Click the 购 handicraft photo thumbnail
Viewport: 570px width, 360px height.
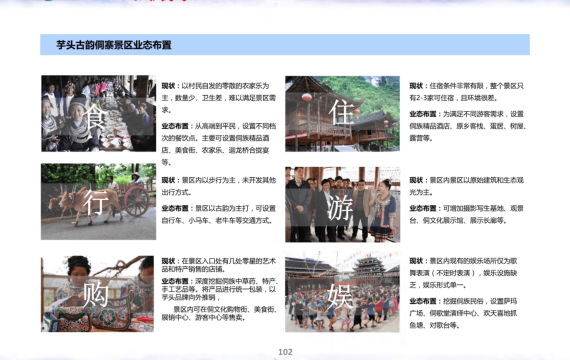coord(97,294)
